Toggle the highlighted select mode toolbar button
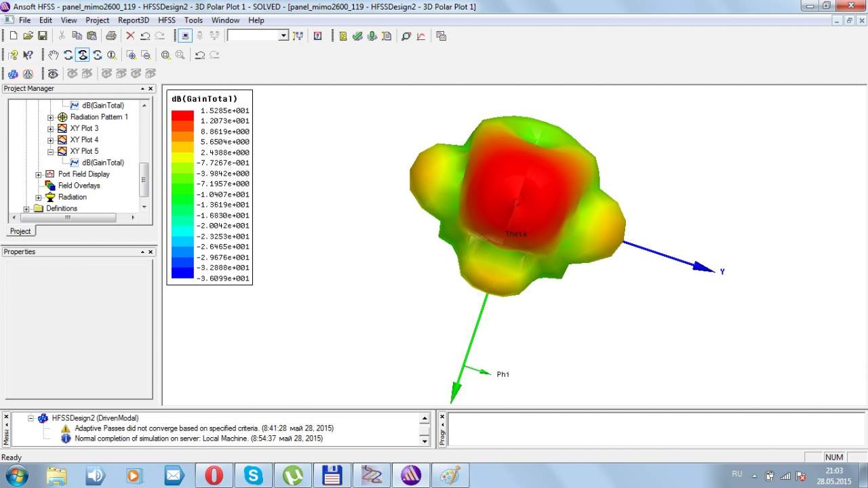This screenshot has height=488, width=868. coord(185,36)
